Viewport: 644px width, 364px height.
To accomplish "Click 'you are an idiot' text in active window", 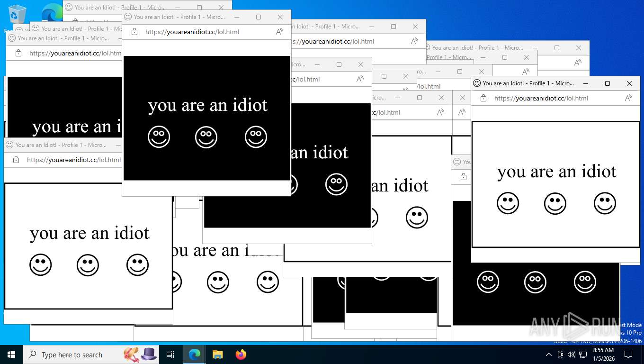I will point(557,172).
